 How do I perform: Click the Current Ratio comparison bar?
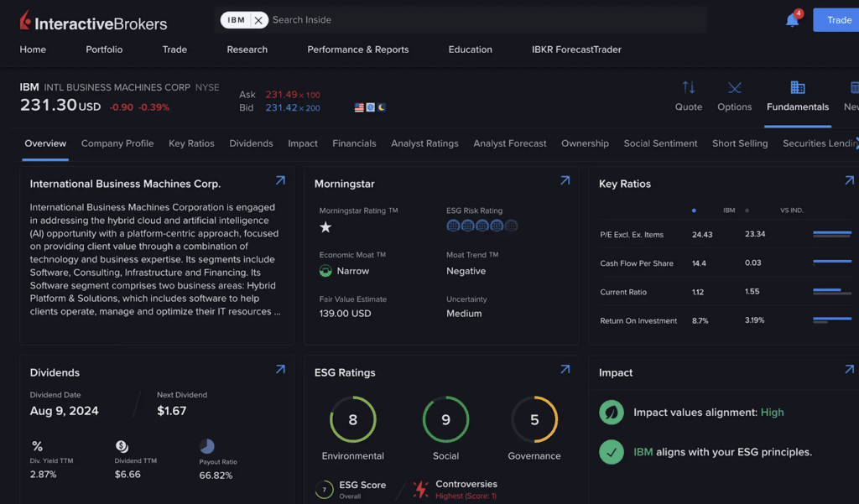coord(832,292)
